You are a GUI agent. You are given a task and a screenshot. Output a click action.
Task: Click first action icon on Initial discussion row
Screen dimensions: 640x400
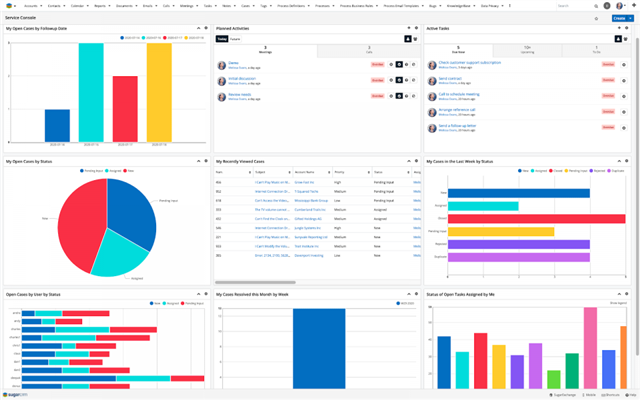pos(391,80)
